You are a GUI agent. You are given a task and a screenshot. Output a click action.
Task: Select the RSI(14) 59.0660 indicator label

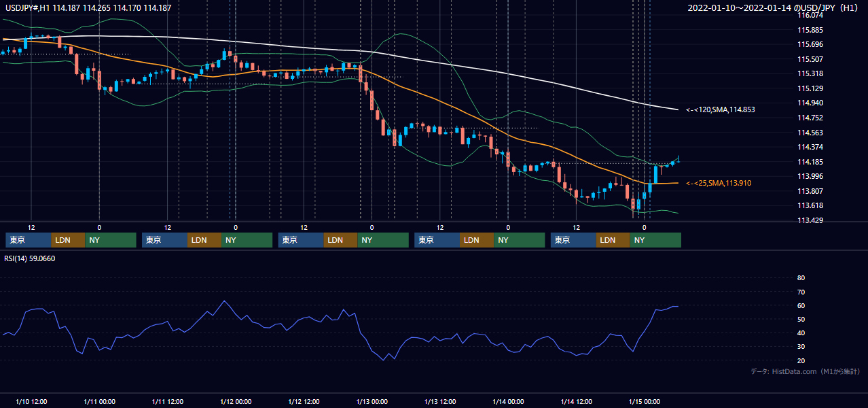tap(31, 258)
